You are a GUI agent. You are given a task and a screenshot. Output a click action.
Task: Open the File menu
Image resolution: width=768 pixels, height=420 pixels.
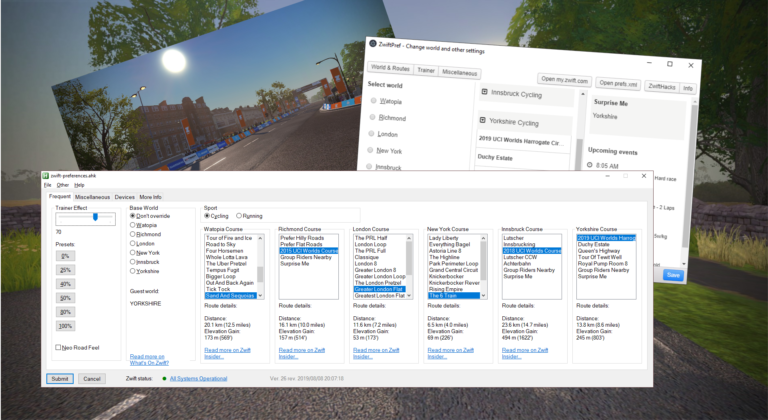coord(48,185)
